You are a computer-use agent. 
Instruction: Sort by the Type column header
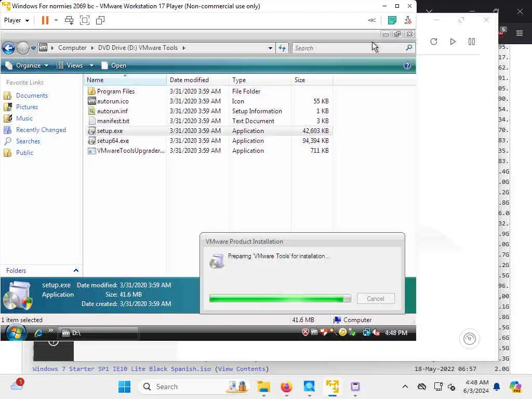point(260,80)
